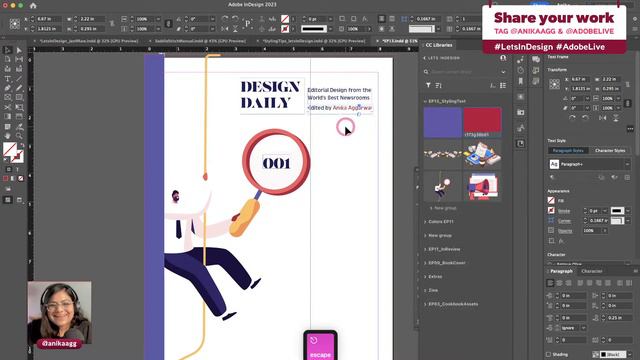Activate the Type tool

tap(7, 79)
